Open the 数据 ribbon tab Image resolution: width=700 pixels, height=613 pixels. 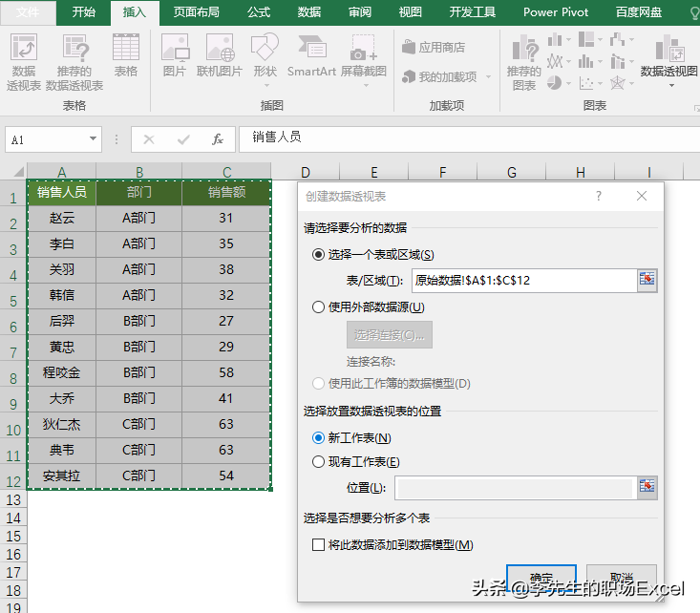308,12
